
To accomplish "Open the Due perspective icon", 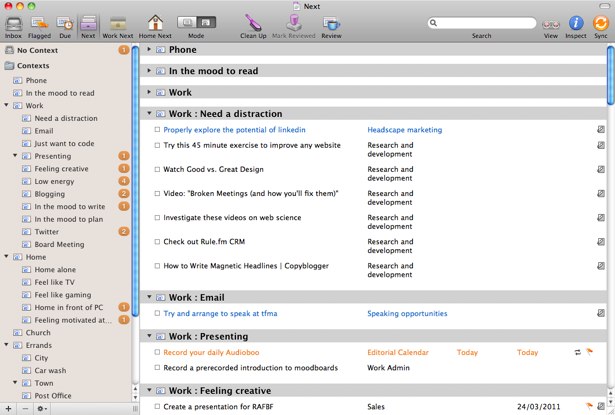I will point(65,25).
